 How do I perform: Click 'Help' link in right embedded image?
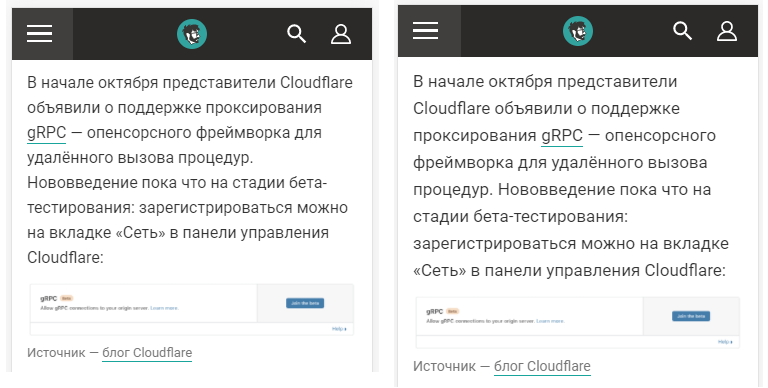(x=725, y=342)
